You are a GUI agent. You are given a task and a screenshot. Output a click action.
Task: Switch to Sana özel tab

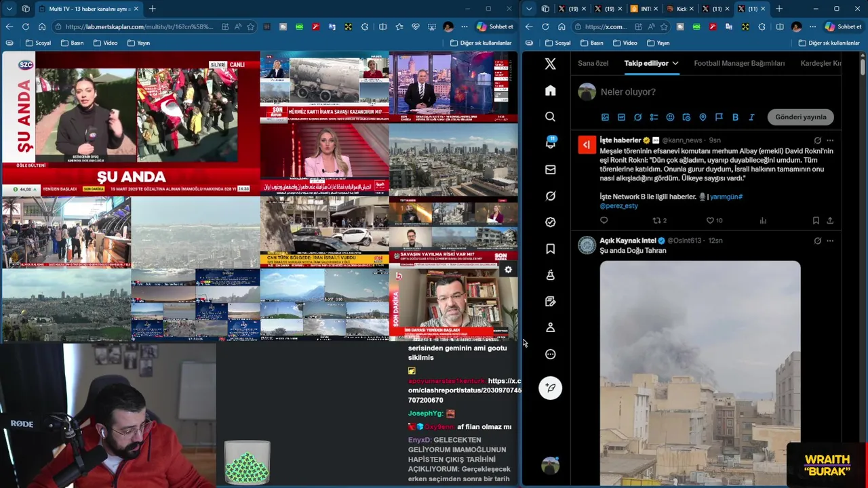593,63
